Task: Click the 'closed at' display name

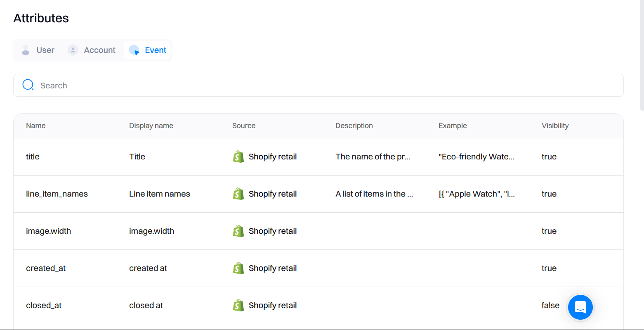Action: click(x=146, y=305)
